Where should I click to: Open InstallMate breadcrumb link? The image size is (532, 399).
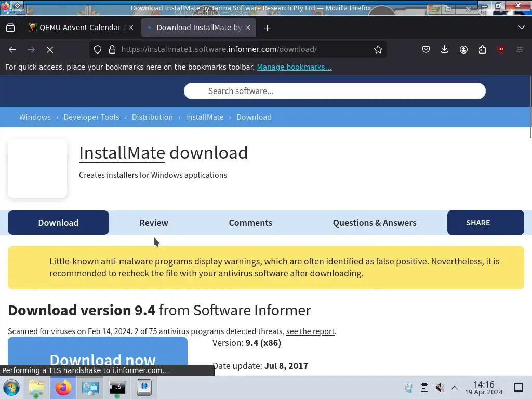tap(205, 117)
